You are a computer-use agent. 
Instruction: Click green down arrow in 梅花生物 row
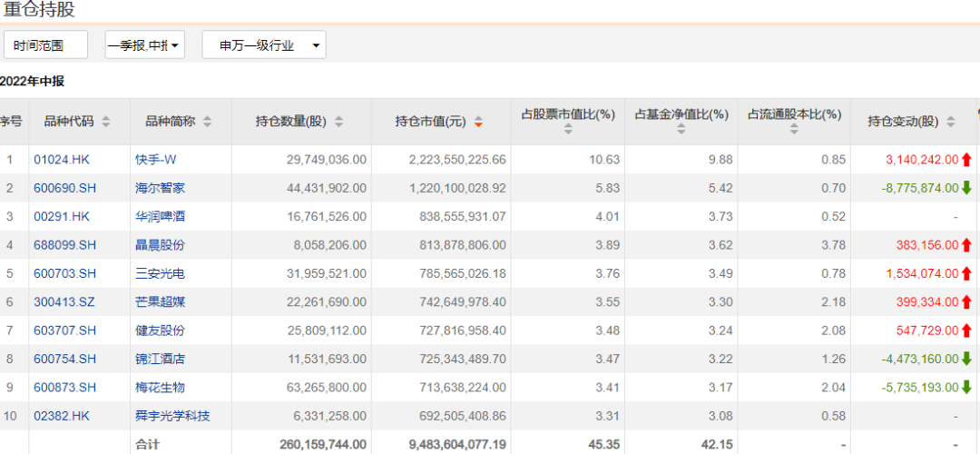(x=967, y=387)
